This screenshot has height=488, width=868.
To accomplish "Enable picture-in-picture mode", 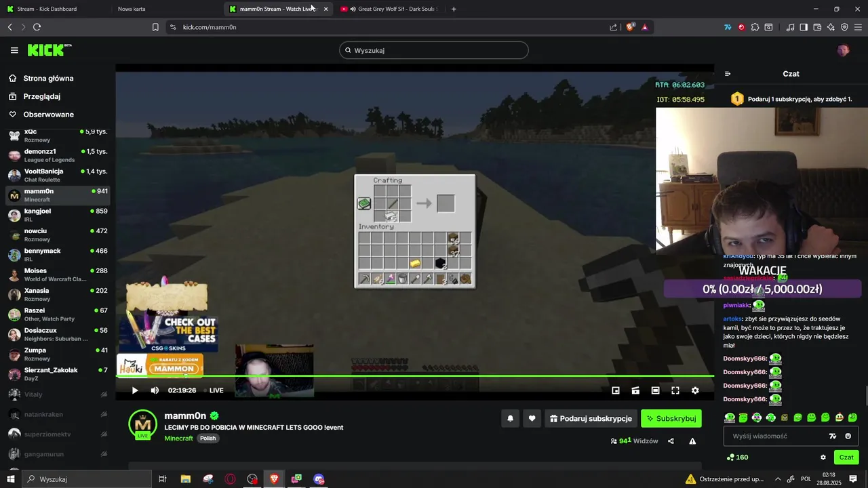I will (616, 390).
